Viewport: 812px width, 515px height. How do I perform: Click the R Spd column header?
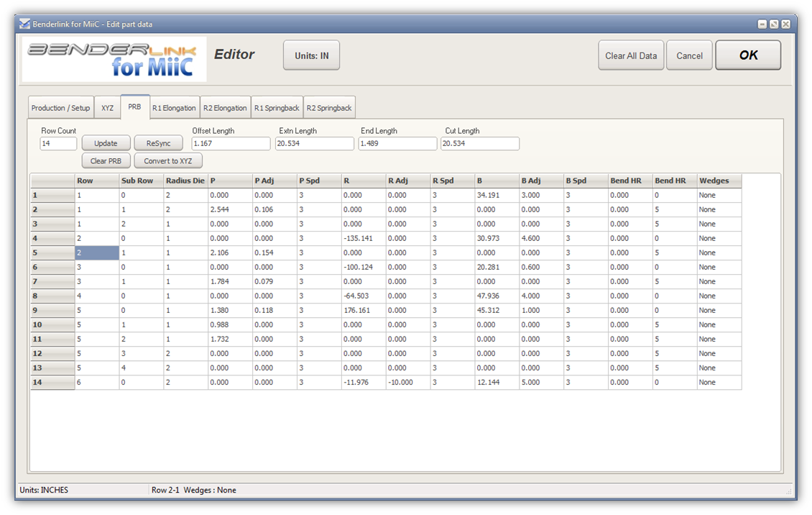453,181
